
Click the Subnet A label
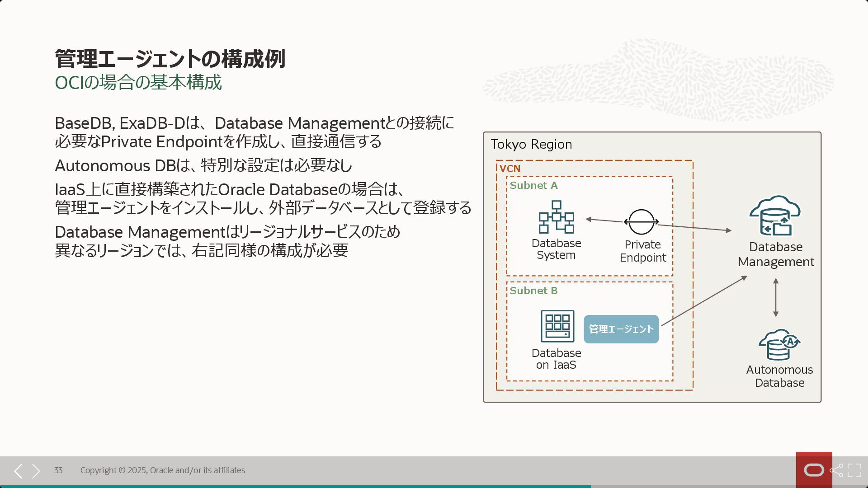533,185
